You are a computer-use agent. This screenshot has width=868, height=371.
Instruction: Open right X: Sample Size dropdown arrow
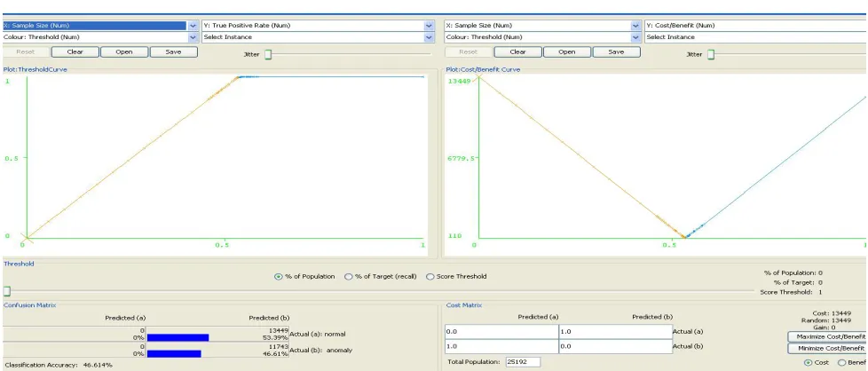(636, 26)
